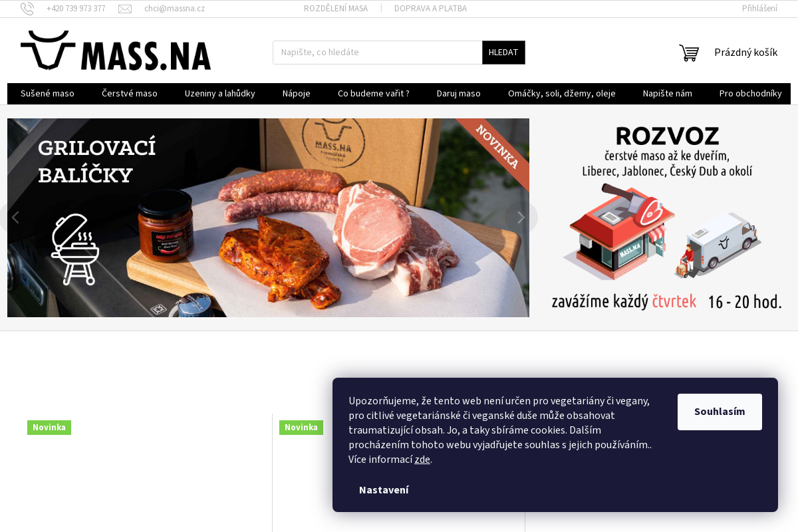
Task: Click the phone handset icon in top bar
Action: click(x=27, y=9)
